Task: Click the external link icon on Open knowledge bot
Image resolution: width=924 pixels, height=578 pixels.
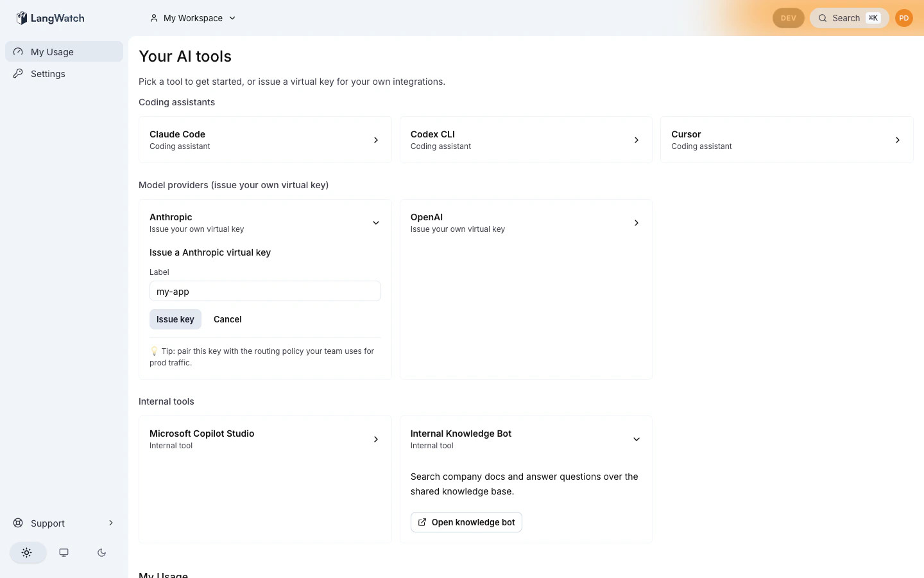Action: tap(422, 522)
